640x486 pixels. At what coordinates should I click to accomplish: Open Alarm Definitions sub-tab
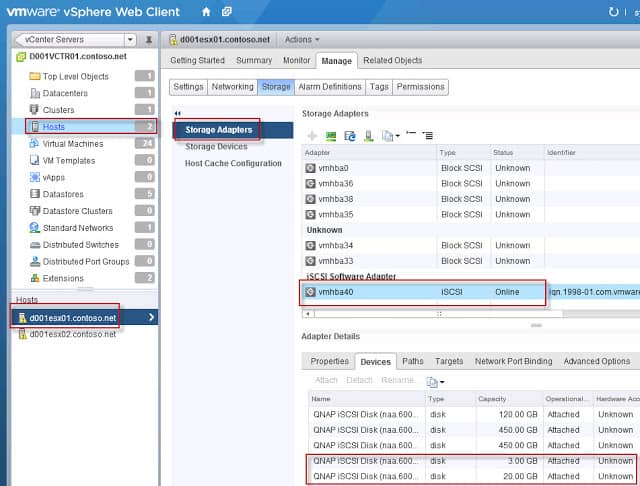[330, 87]
